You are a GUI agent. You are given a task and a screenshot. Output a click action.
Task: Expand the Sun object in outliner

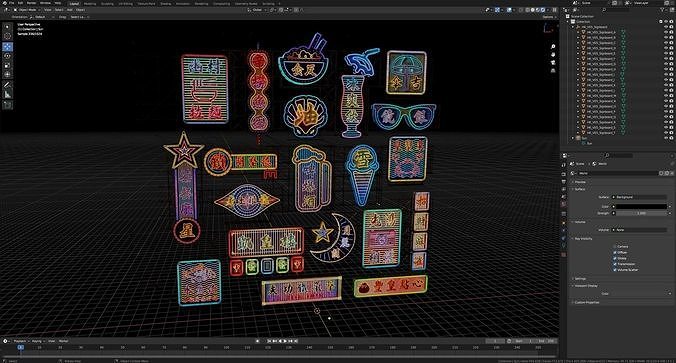pos(573,138)
